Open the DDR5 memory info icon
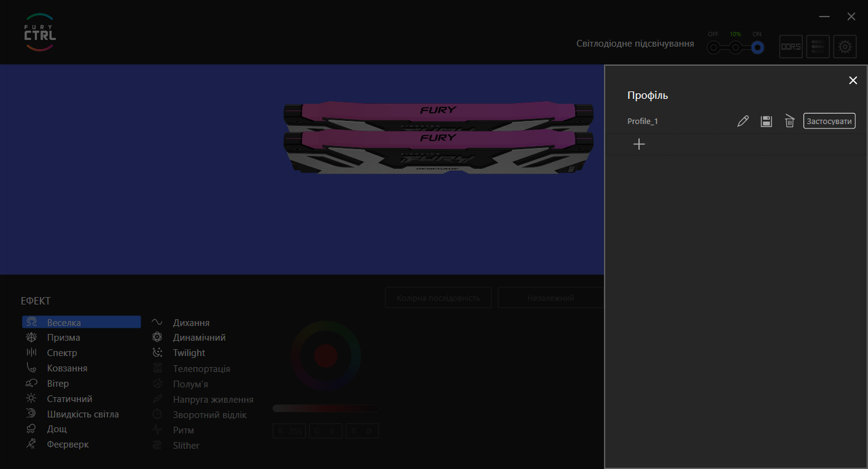This screenshot has width=868, height=469. 791,47
